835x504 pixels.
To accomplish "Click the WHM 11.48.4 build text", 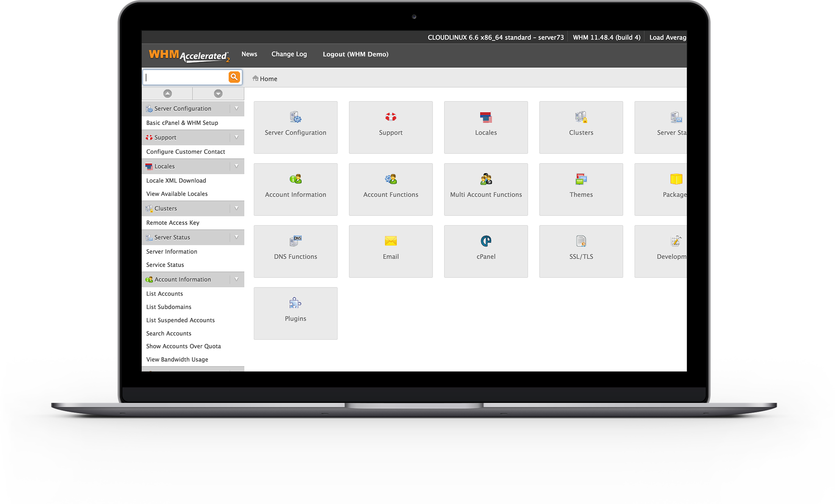I will 607,37.
